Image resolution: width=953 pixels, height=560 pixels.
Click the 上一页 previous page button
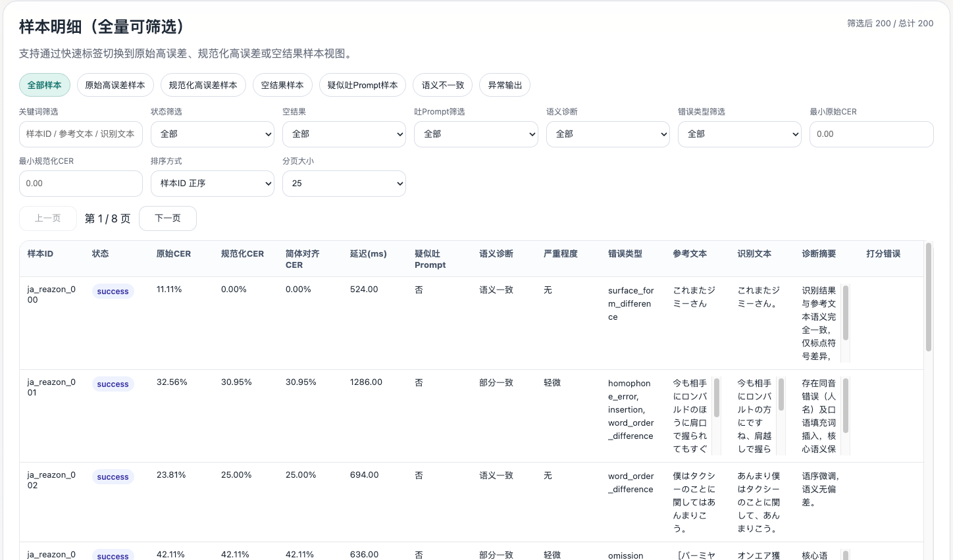(x=48, y=218)
